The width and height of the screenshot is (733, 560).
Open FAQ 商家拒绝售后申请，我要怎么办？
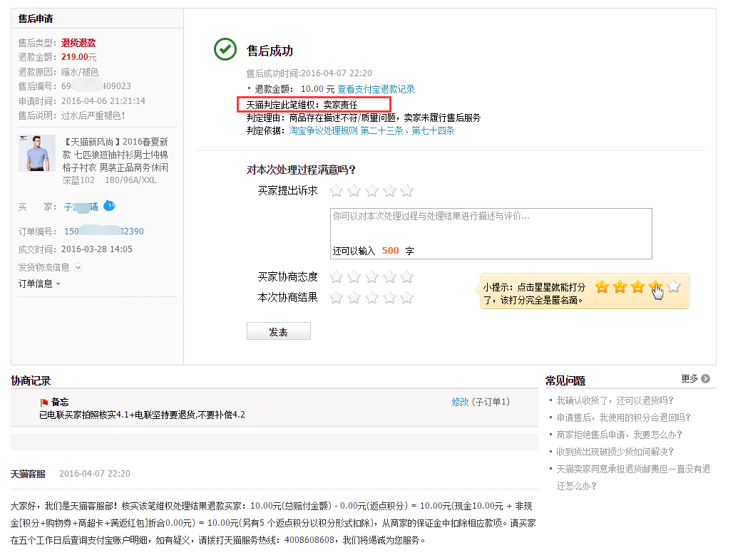click(620, 435)
